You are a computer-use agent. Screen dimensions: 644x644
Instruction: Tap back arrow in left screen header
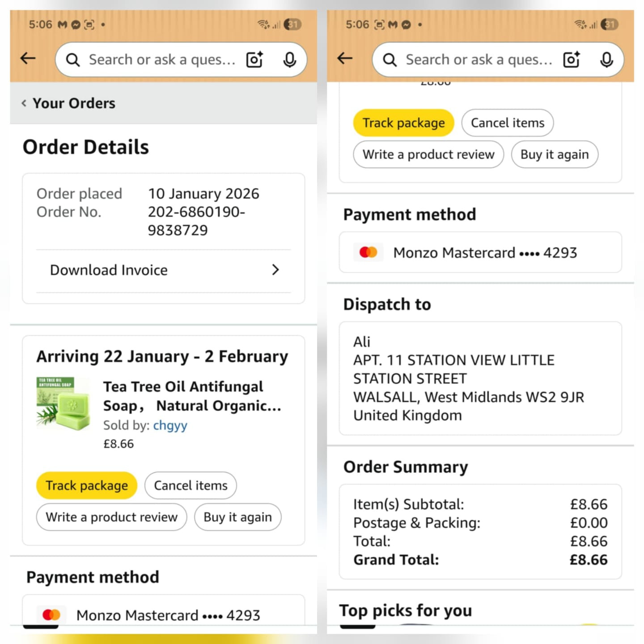point(28,58)
